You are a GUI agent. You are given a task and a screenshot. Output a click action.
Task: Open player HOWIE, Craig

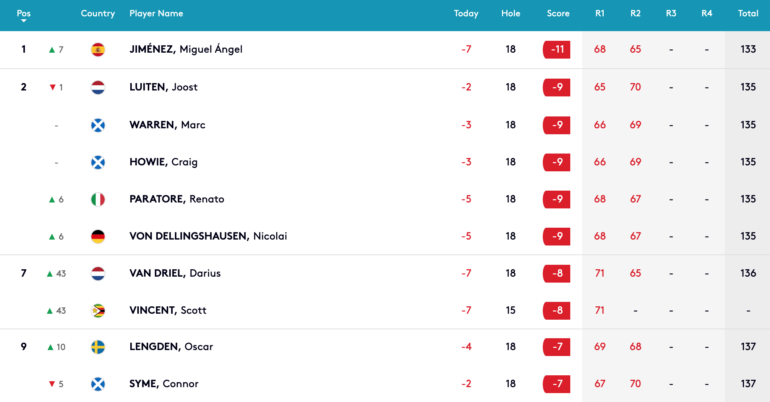click(164, 162)
